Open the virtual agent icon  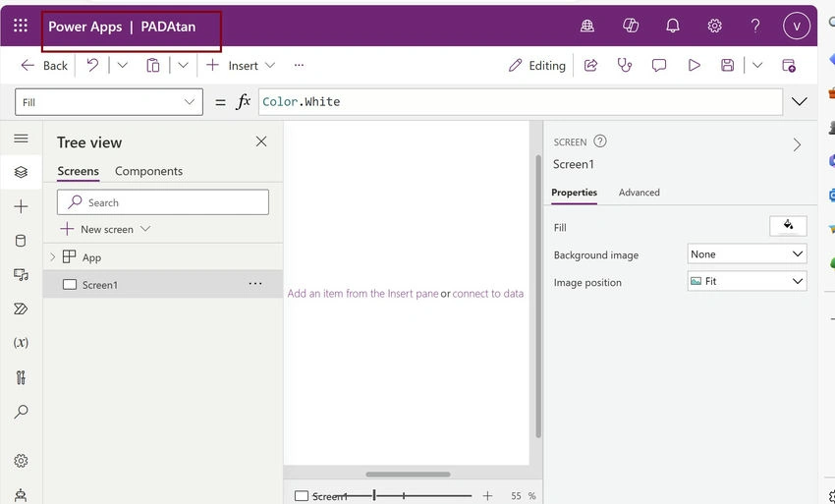tap(21, 495)
